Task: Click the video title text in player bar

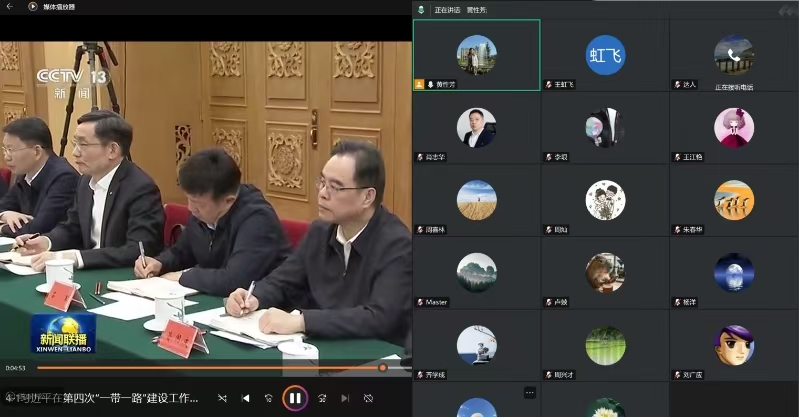Action: (x=105, y=398)
